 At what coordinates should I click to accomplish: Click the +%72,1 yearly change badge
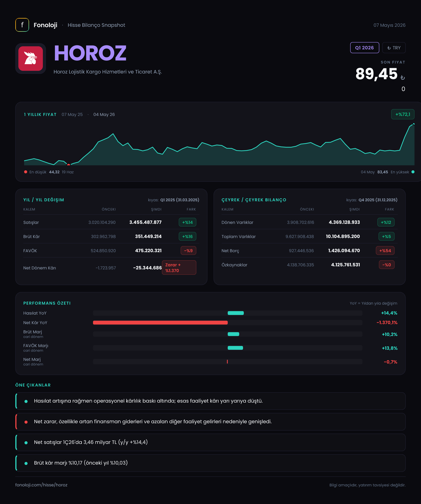[x=402, y=114]
